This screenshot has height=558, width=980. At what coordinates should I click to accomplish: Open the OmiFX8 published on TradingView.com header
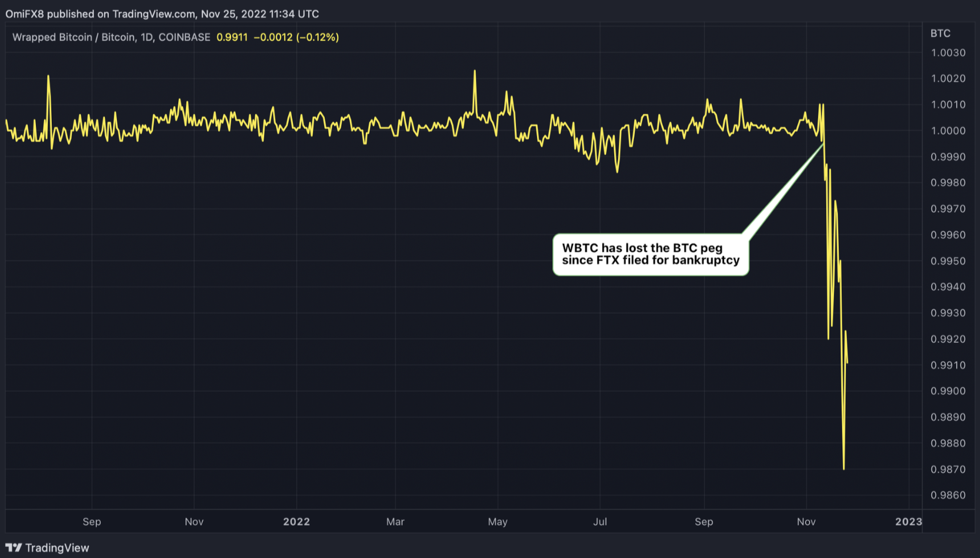click(162, 14)
